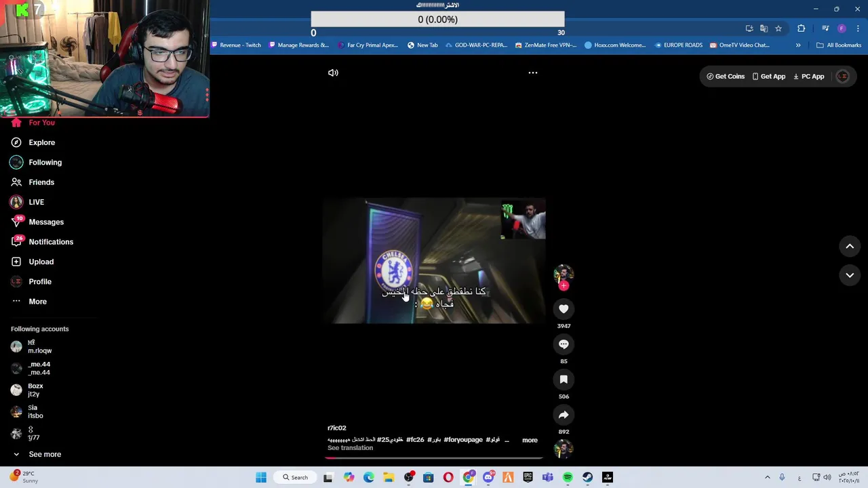Go to next video with down arrow

click(850, 275)
